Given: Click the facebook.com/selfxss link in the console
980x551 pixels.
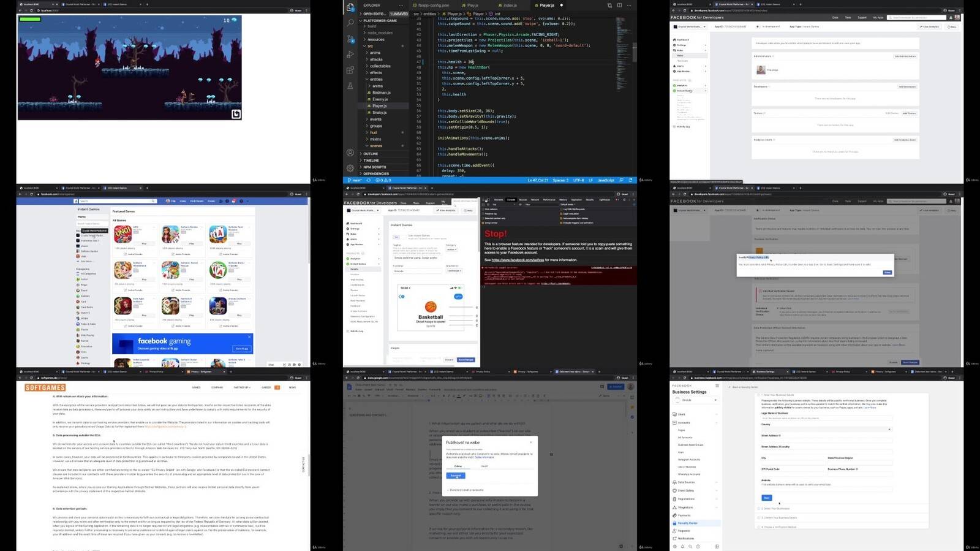Looking at the screenshot, I should tap(518, 260).
